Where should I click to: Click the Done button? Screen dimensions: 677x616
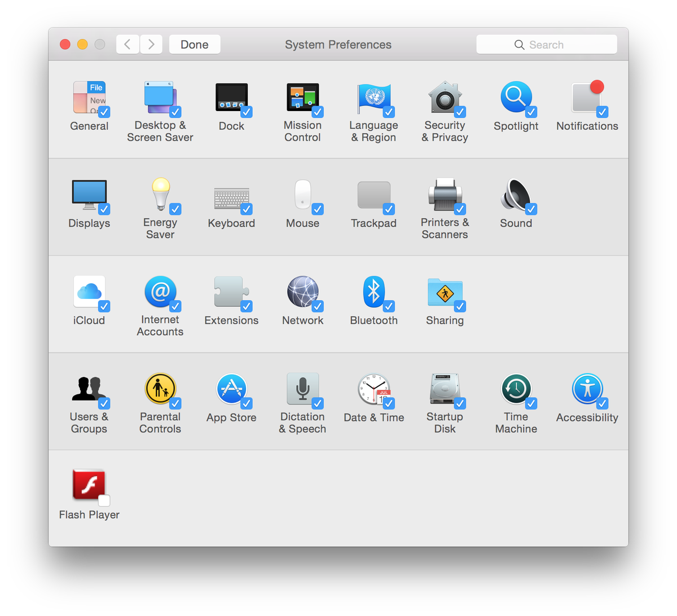click(195, 45)
